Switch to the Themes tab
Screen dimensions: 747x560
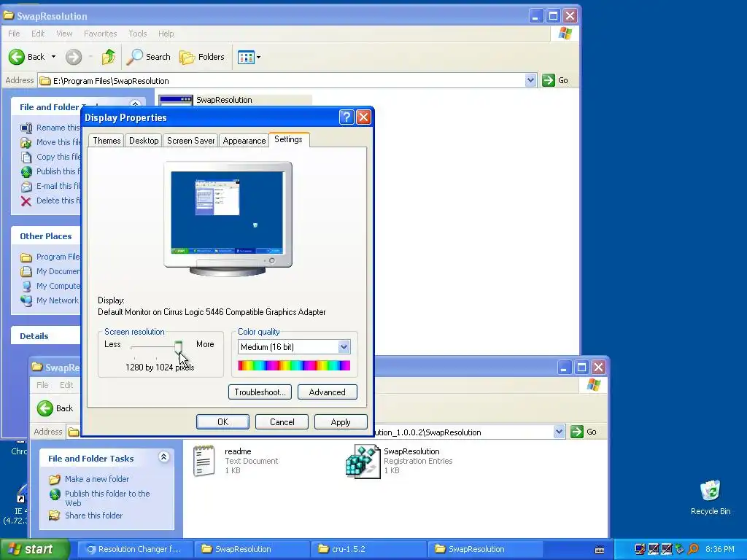tap(107, 141)
